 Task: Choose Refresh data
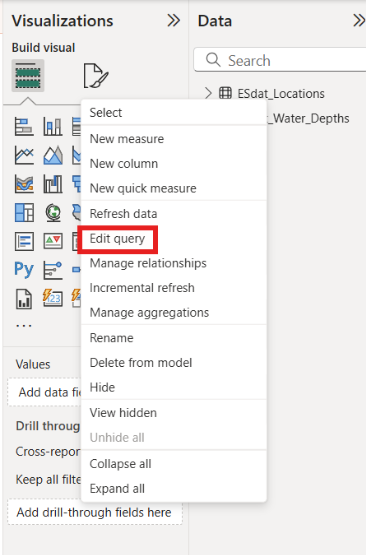point(173,214)
